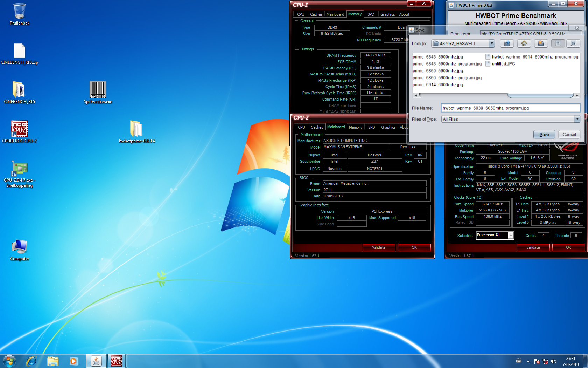Select hwbot_wprime_6914_6000mhz_program.jpg file icon
The width and height of the screenshot is (588, 368).
[488, 57]
